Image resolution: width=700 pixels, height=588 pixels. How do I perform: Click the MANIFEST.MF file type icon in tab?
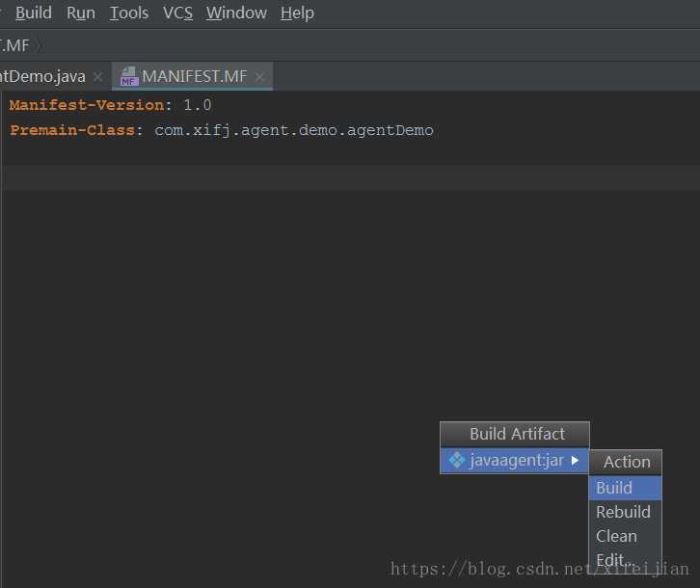[x=128, y=76]
